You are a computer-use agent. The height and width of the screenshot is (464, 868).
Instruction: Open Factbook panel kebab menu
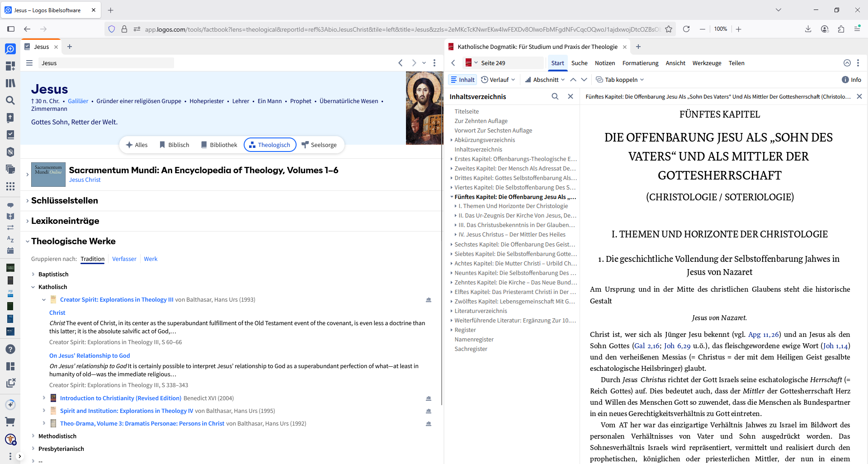pos(434,63)
